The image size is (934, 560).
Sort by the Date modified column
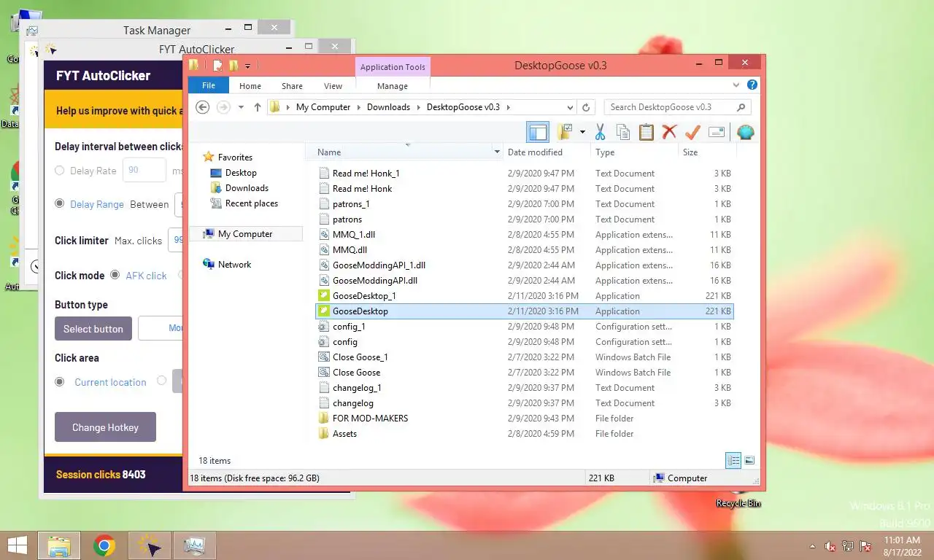click(x=546, y=152)
